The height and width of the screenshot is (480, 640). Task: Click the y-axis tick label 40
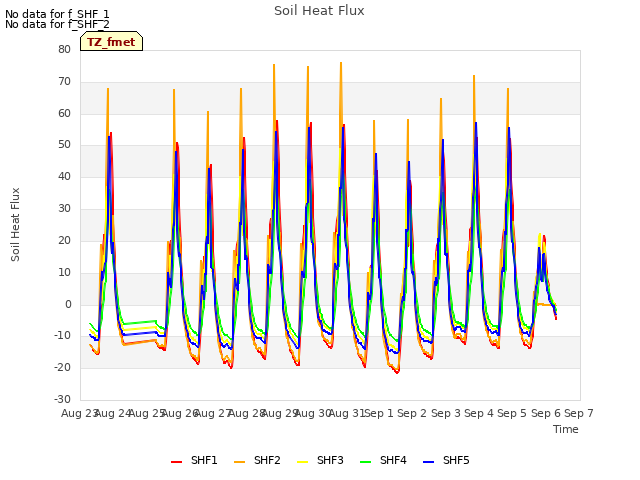pos(64,176)
